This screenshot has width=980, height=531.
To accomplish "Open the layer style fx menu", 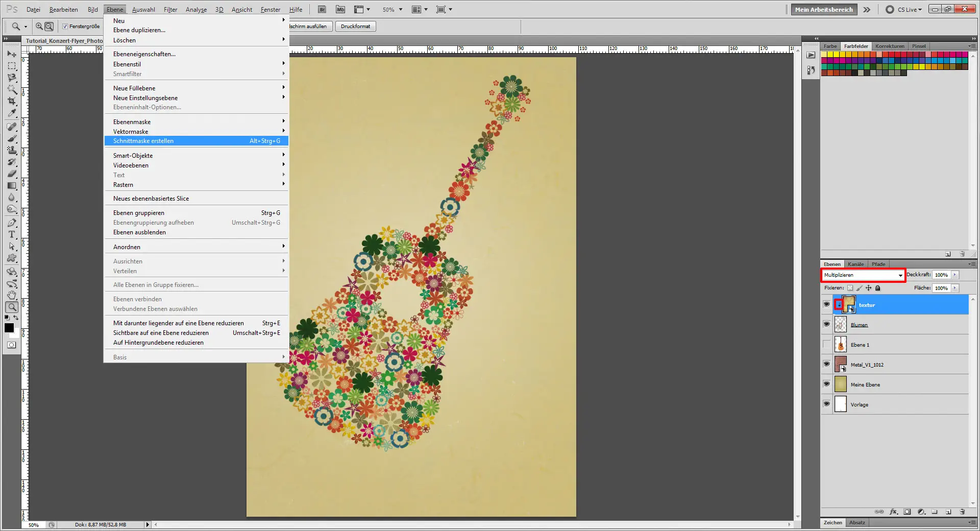I will pos(893,512).
